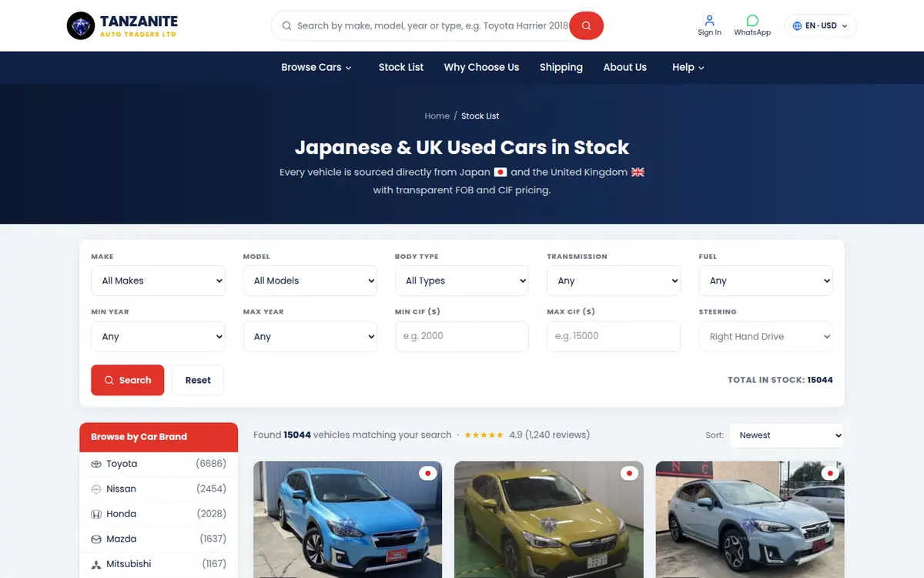Open the Max Year dropdown
Image resolution: width=924 pixels, height=578 pixels.
pos(310,337)
